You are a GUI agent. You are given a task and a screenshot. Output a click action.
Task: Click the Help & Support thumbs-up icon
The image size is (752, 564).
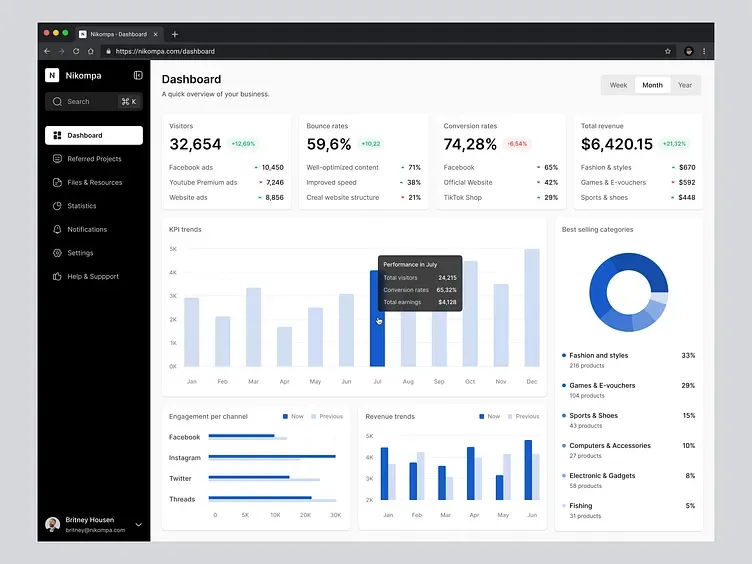(x=57, y=276)
